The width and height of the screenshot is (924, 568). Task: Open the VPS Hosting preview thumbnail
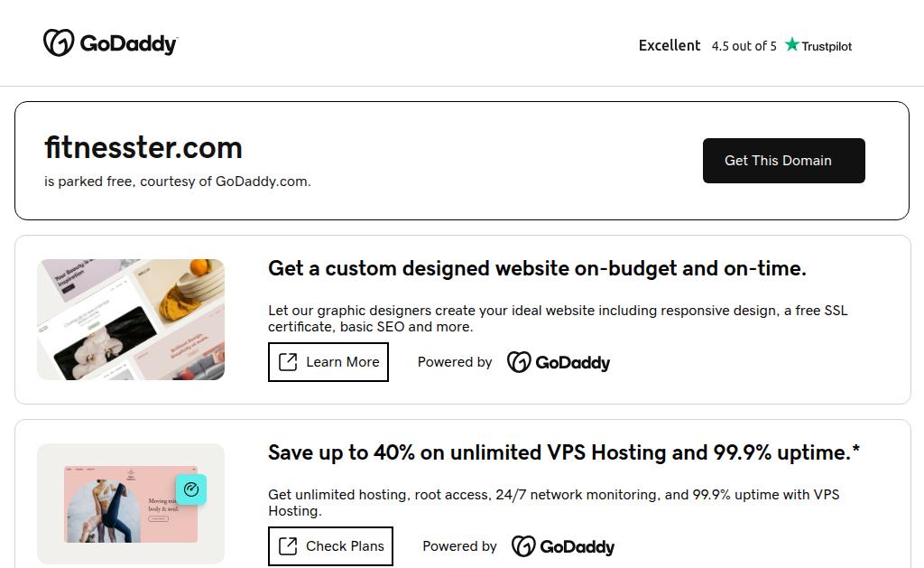point(131,504)
